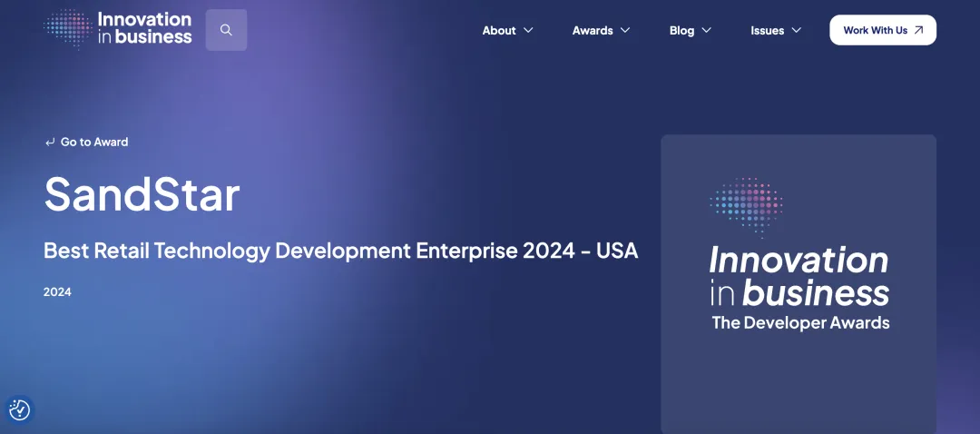This screenshot has width=980, height=434.
Task: Click the return arrow beside Go to Award
Action: click(50, 143)
